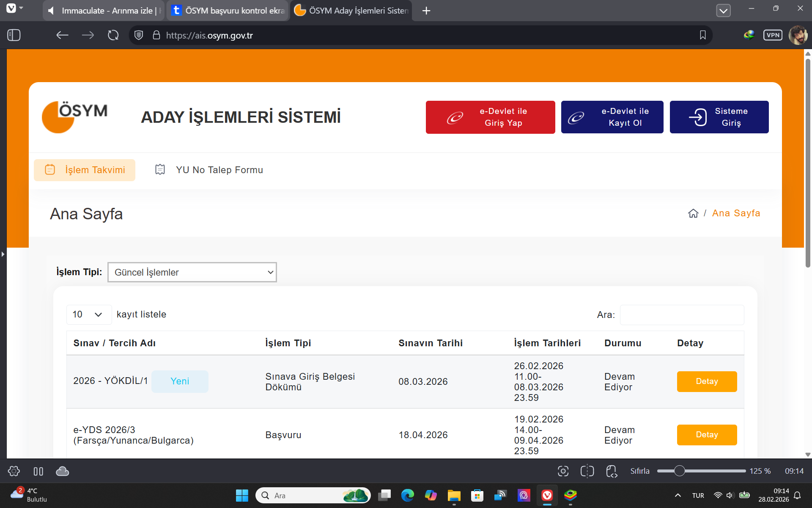Click the e-Devlet ile Kayıt Ol button
812x508 pixels.
[612, 117]
